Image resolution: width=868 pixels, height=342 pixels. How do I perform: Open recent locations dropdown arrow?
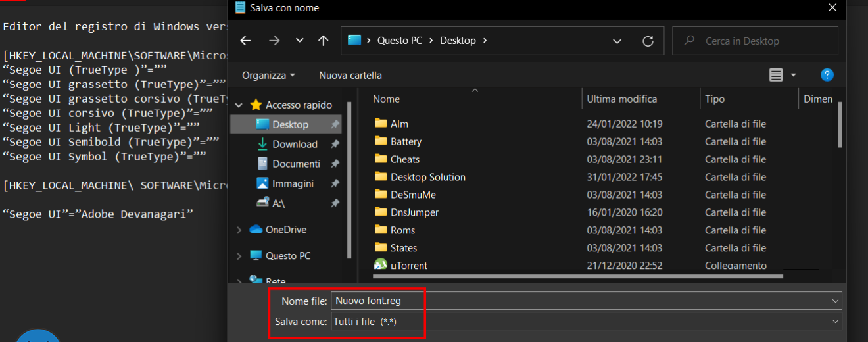point(299,41)
